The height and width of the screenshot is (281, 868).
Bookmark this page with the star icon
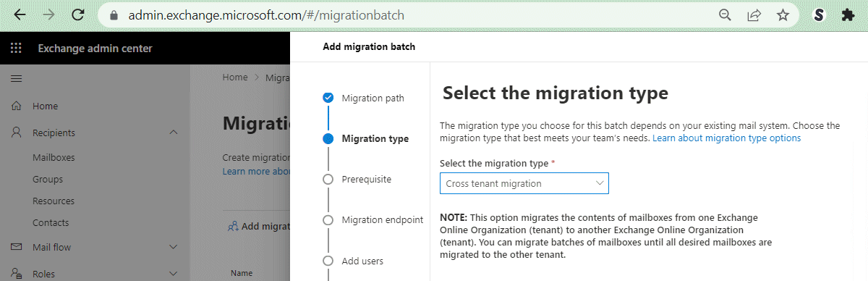[783, 14]
